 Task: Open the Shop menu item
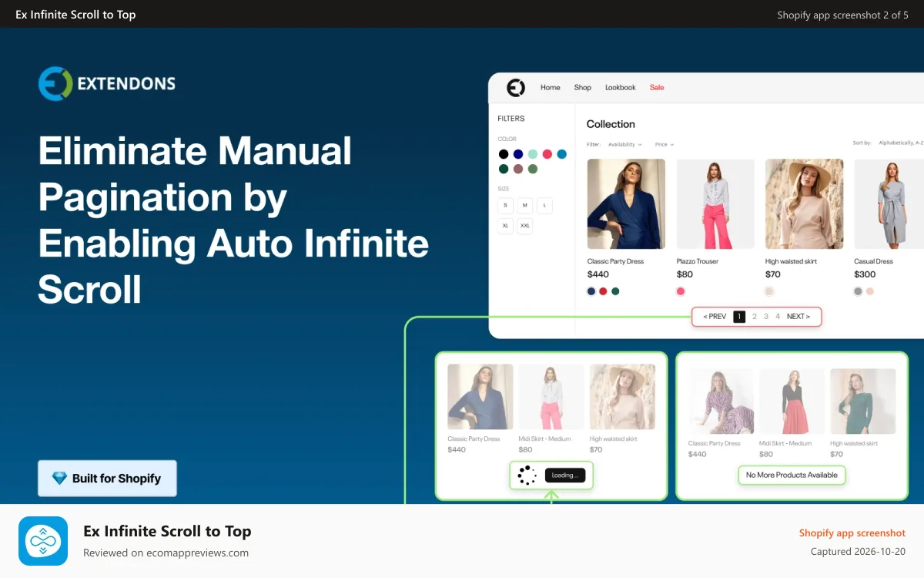point(583,88)
